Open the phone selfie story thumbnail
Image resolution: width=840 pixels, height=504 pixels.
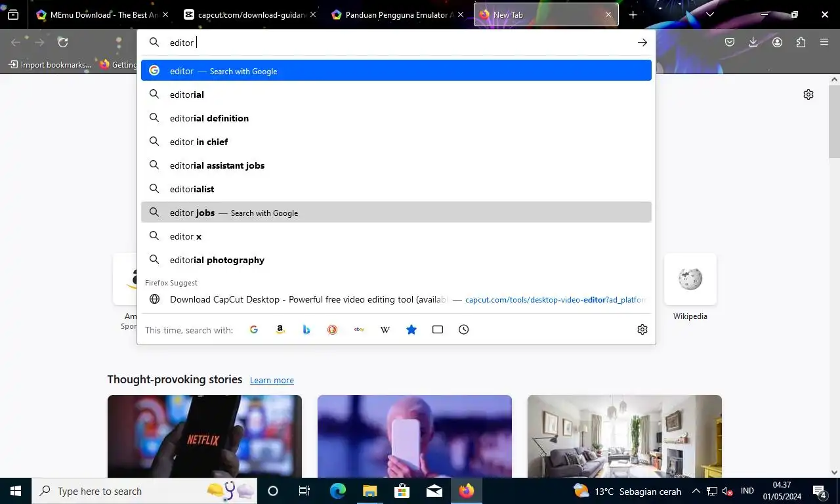[x=415, y=436]
